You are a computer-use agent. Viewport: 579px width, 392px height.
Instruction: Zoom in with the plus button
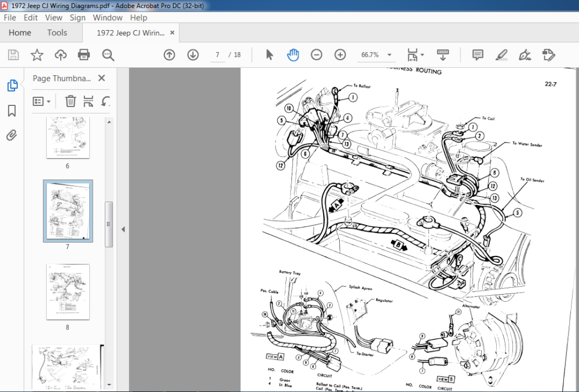[x=340, y=55]
